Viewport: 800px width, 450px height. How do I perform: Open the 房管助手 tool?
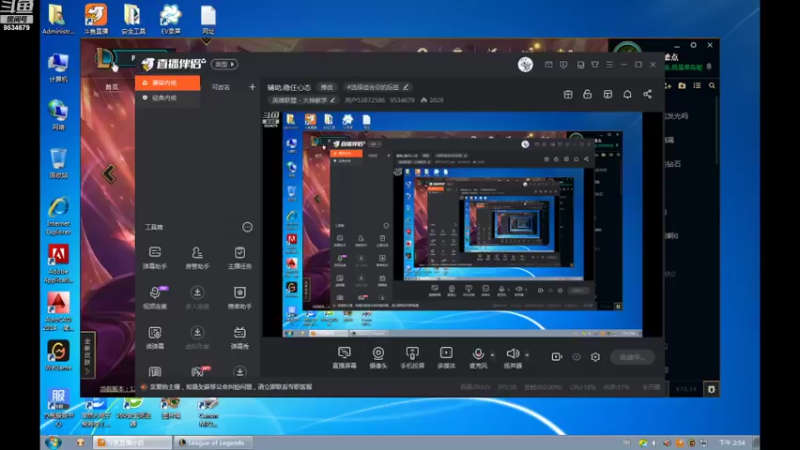197,257
